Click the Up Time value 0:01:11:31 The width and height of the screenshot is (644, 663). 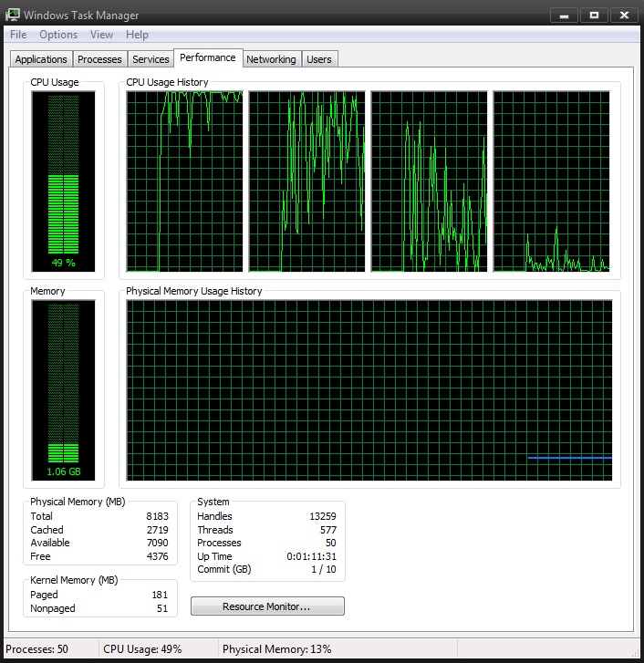(x=312, y=556)
